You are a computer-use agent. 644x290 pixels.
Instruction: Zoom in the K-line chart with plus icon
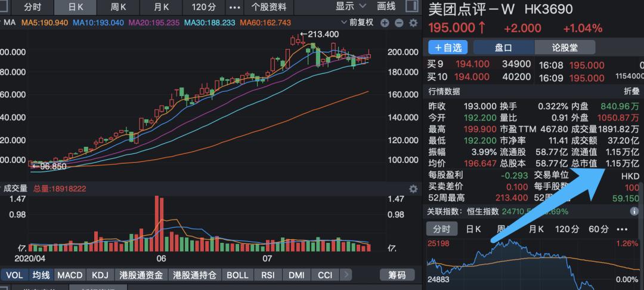pyautogui.click(x=385, y=23)
